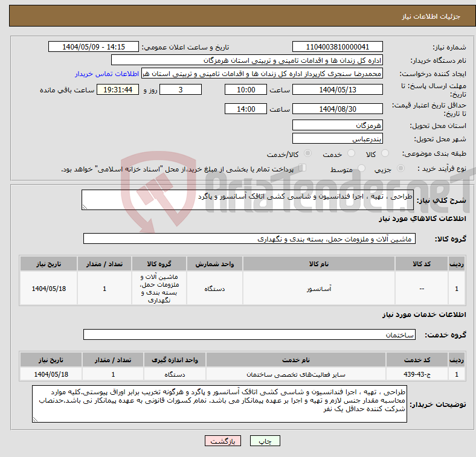The height and width of the screenshot is (457, 476).
Task: Click the services row date 1404/05/18
Action: coord(51,374)
